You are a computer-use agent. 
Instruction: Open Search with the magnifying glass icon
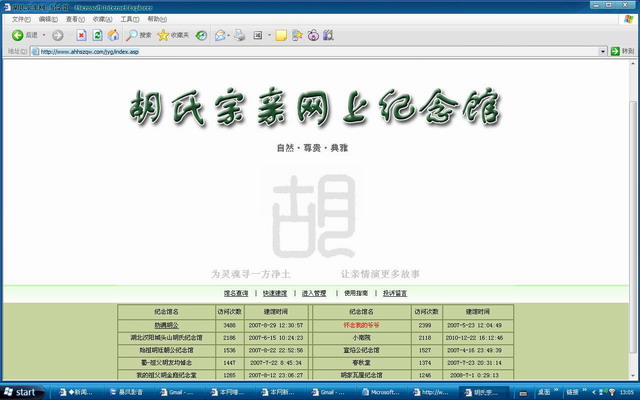(139, 36)
